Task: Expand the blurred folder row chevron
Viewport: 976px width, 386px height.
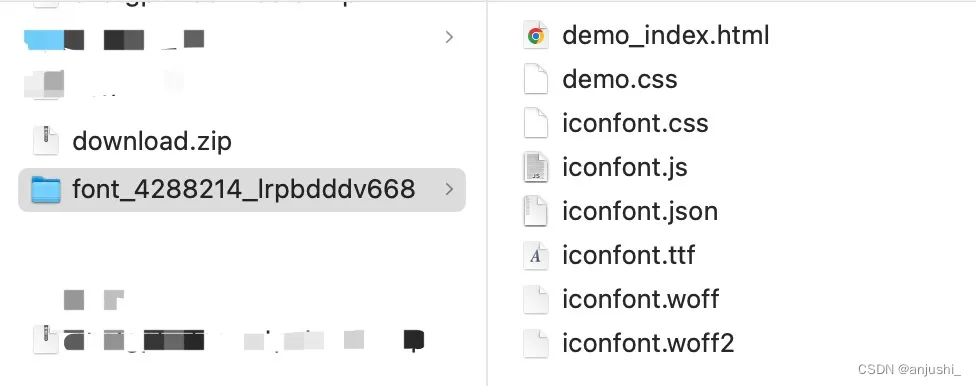Action: [x=449, y=38]
